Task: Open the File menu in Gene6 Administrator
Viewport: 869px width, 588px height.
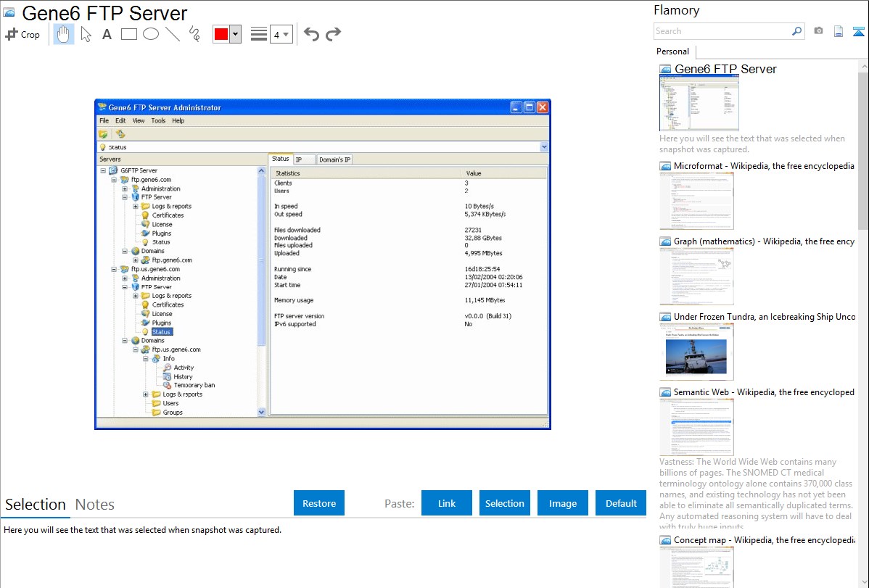Action: click(x=104, y=121)
